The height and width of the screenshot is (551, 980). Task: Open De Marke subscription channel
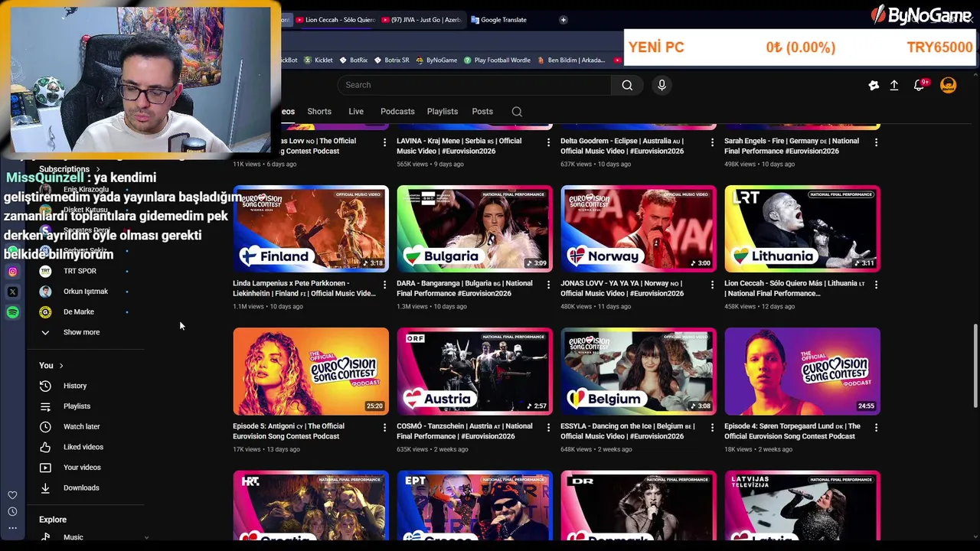(78, 312)
